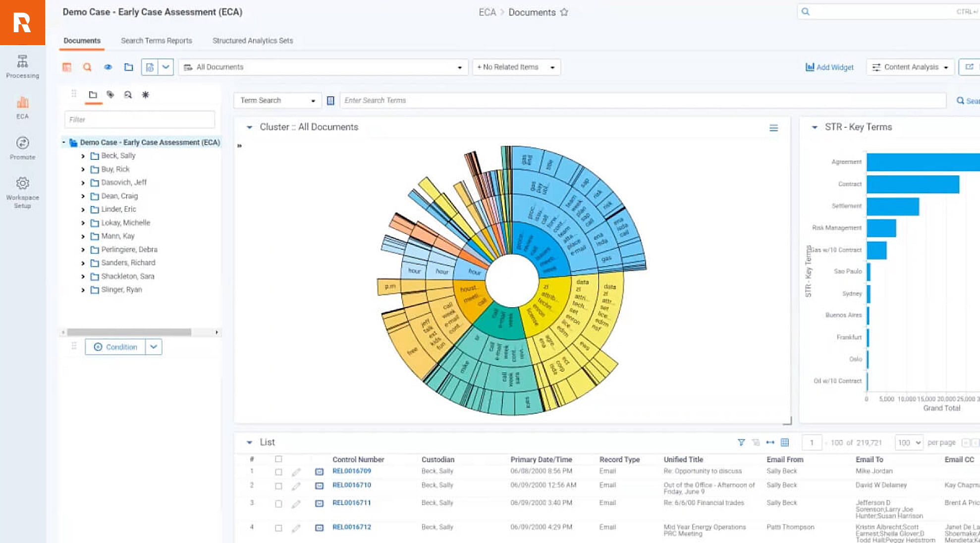Open the All Documents search dropdown
The height and width of the screenshot is (543, 980).
coord(460,67)
